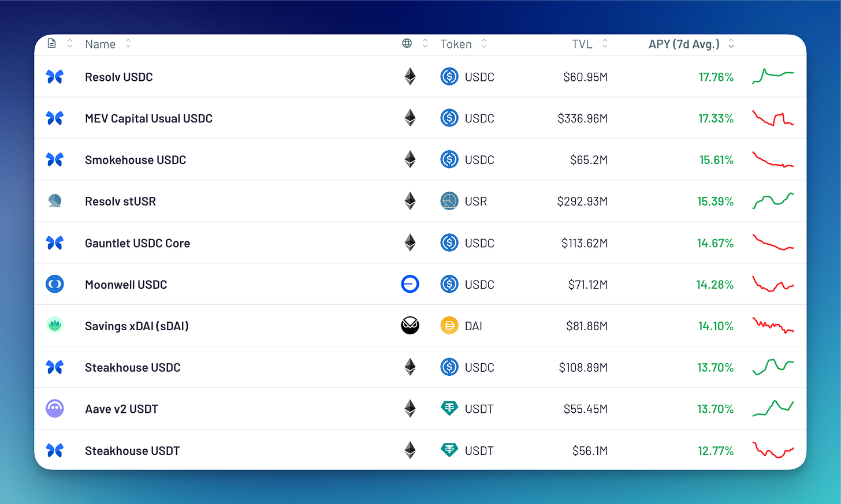The image size is (841, 504).
Task: Click the Morpho butterfly icon beside Resolv USDC
Action: [x=55, y=77]
